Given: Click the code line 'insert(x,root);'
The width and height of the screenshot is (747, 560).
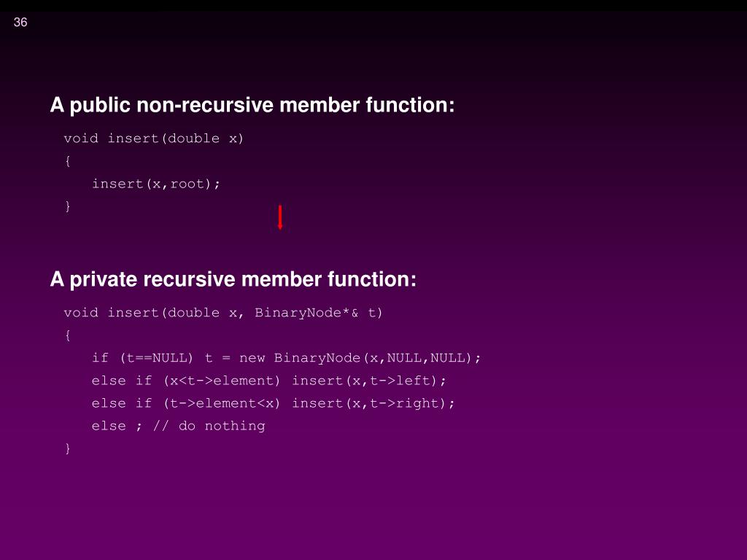Looking at the screenshot, I should point(156,184).
